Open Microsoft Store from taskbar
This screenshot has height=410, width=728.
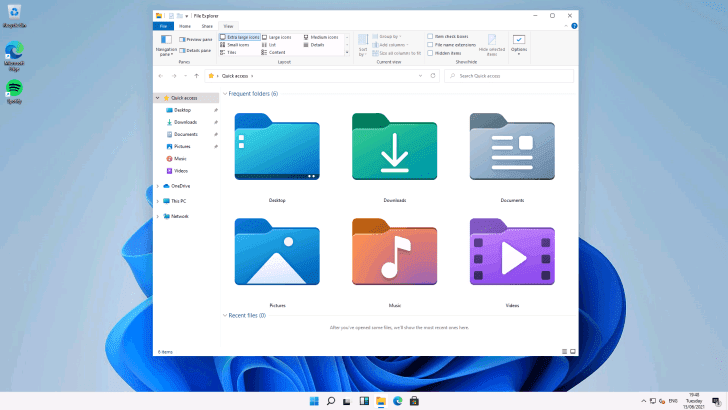click(414, 401)
